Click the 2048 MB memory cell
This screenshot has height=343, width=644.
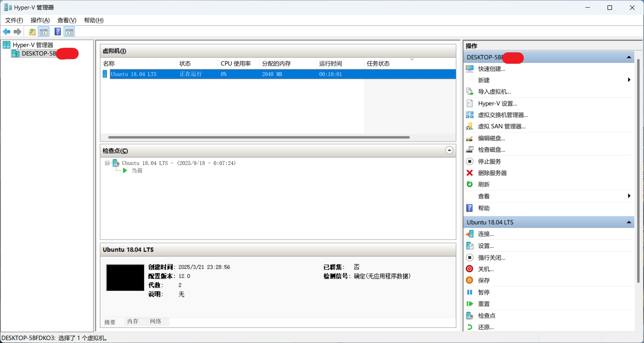[272, 74]
